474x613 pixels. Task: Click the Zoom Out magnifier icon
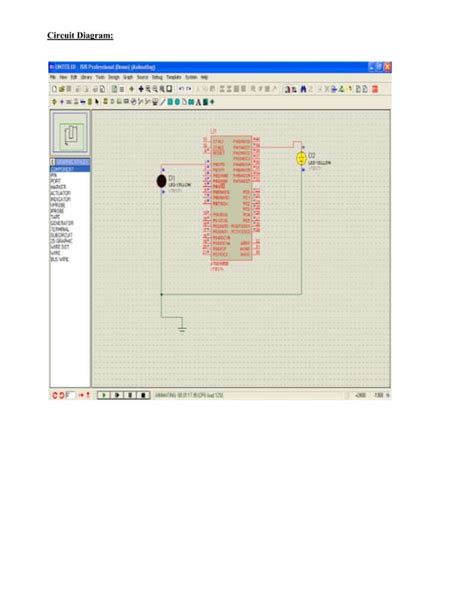point(155,89)
